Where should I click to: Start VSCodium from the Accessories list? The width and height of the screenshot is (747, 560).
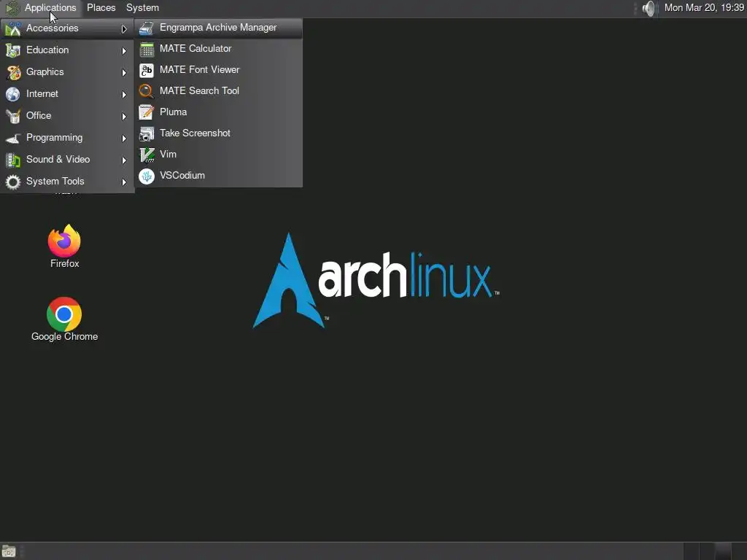(x=219, y=175)
